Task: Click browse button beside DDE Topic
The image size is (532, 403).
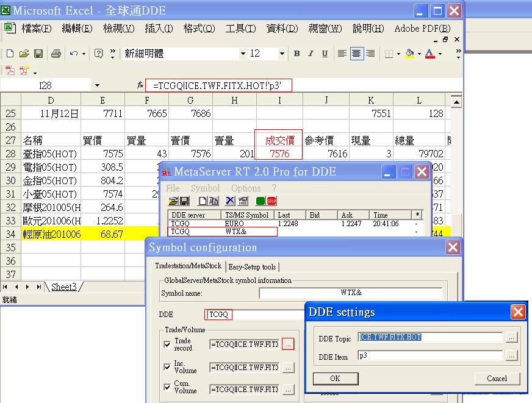Action: [x=511, y=338]
